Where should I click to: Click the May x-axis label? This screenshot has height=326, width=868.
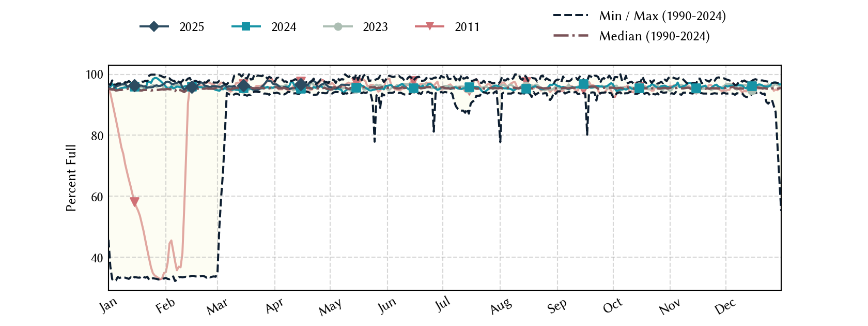coord(330,307)
